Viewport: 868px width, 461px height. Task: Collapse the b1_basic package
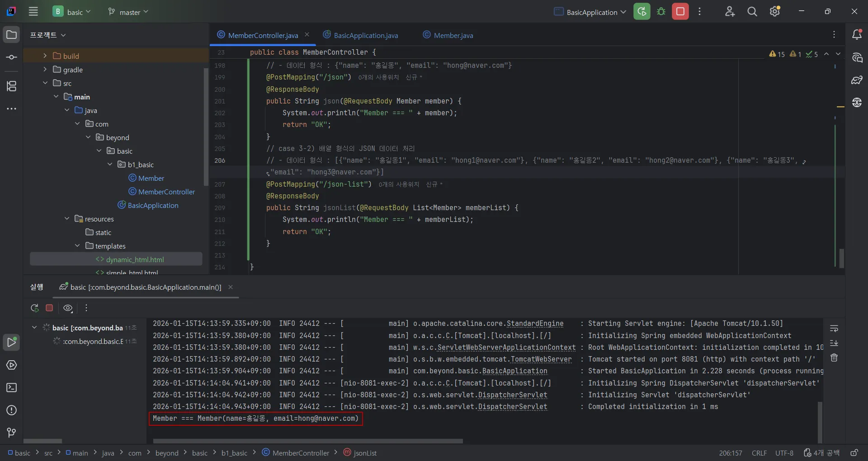tap(110, 164)
